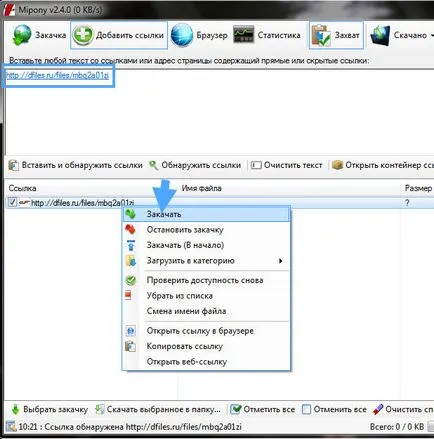Image resolution: width=434 pixels, height=439 pixels.
Task: Click the Открыть контейнер box icon
Action: pyautogui.click(x=337, y=165)
